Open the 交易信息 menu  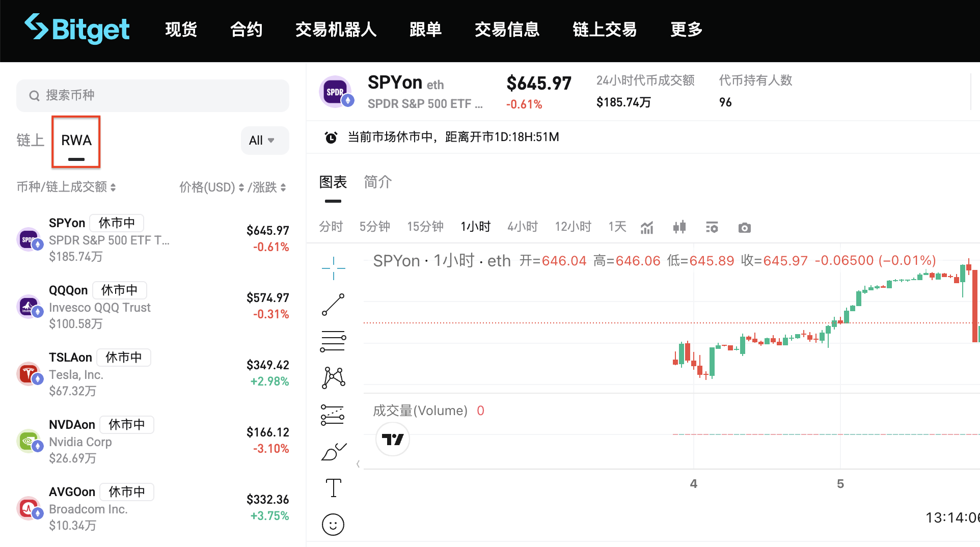(507, 30)
